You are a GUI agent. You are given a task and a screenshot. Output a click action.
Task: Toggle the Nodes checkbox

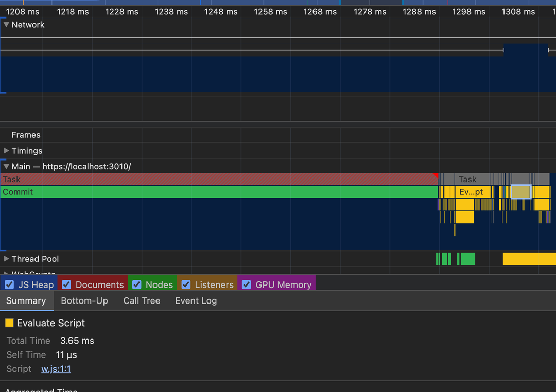(x=136, y=284)
